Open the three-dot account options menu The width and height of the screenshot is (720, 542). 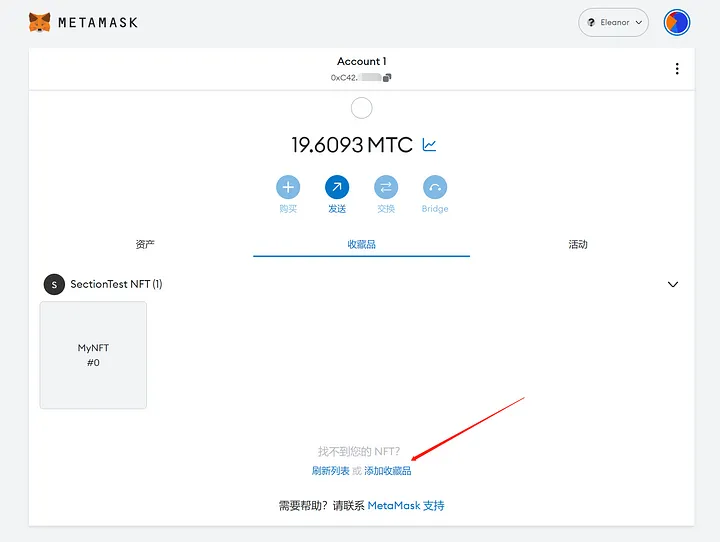click(677, 69)
